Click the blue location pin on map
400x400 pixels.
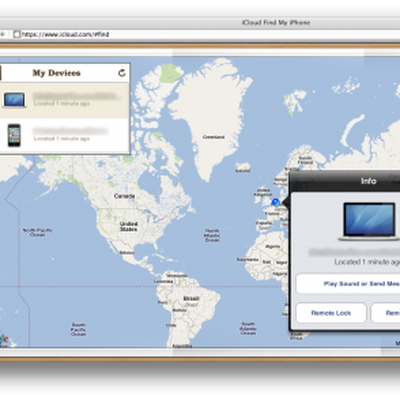click(275, 202)
